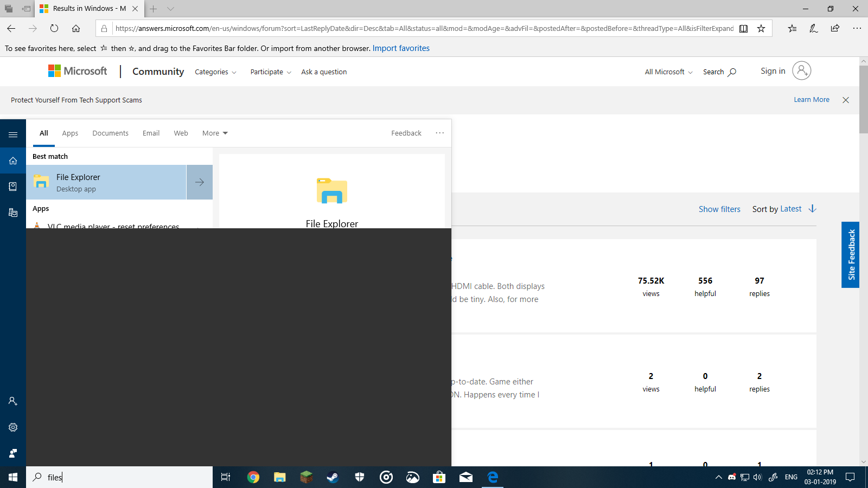
Task: Click the taskbar search box
Action: click(x=119, y=477)
